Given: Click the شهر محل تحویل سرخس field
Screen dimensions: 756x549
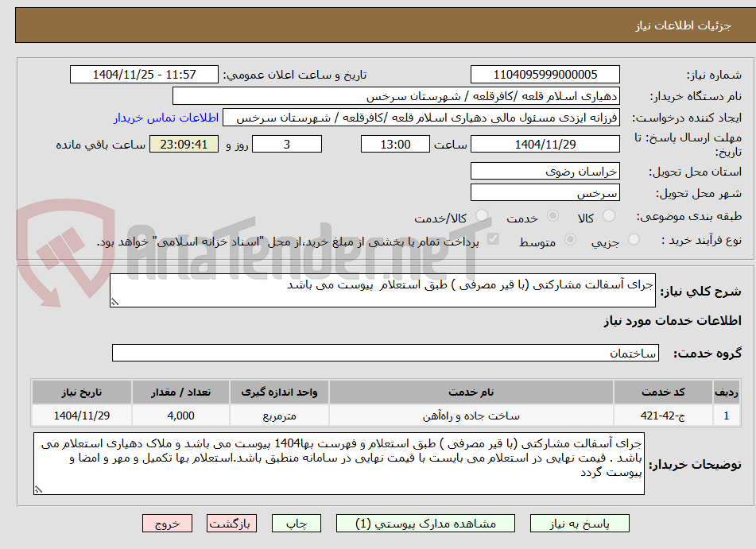Looking at the screenshot, I should point(545,192).
